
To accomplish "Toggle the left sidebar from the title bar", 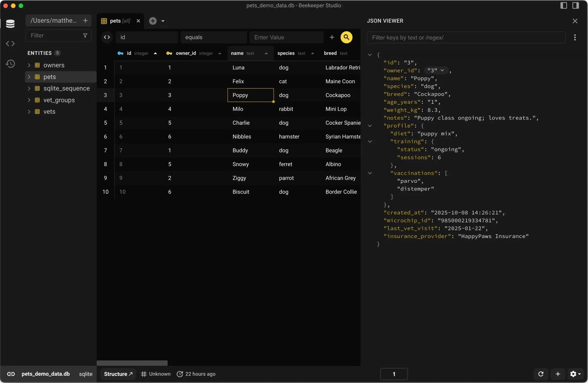I will click(564, 6).
